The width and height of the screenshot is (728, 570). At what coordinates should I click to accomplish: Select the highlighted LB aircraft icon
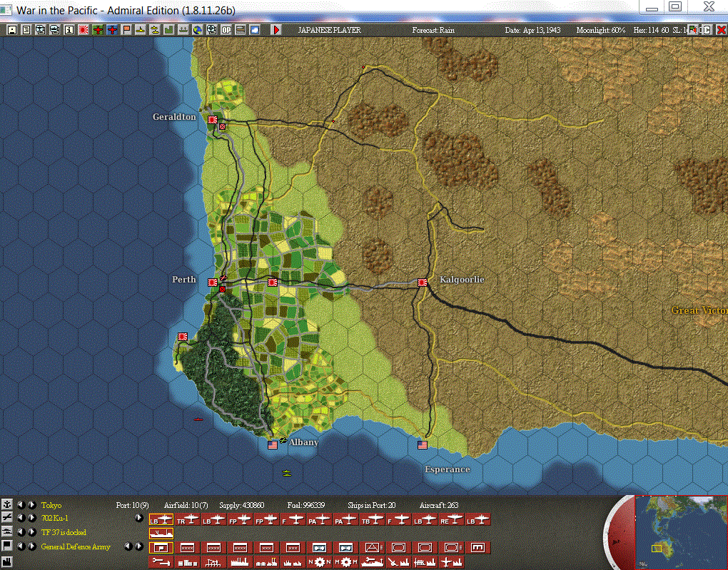[x=161, y=520]
